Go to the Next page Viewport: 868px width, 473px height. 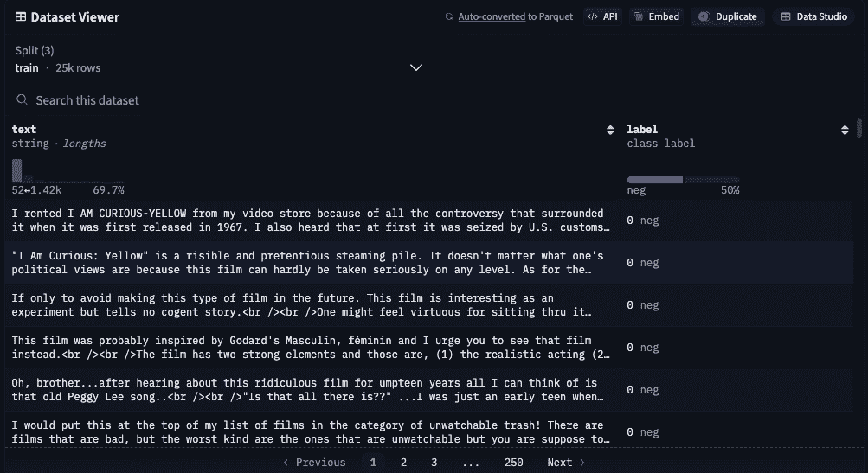[566, 463]
